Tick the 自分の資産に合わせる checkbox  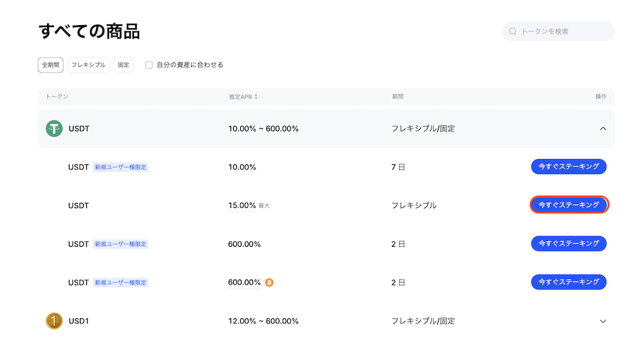pos(149,65)
